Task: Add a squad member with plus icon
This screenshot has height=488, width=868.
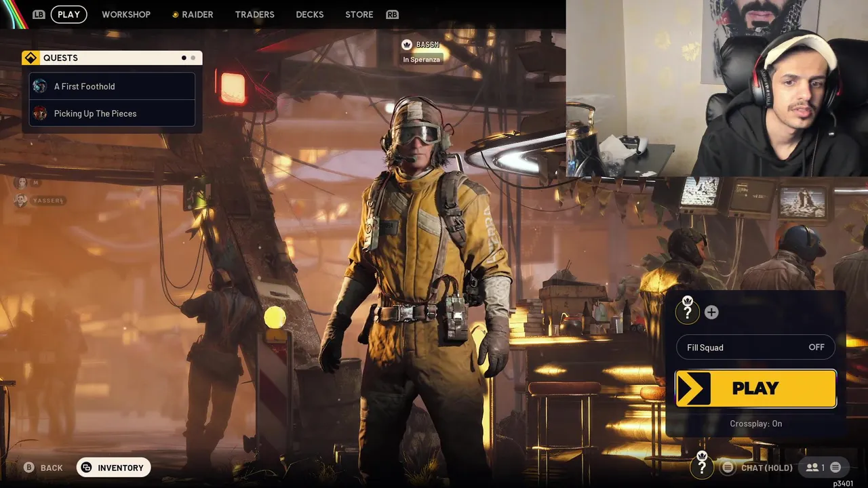Action: (x=711, y=312)
